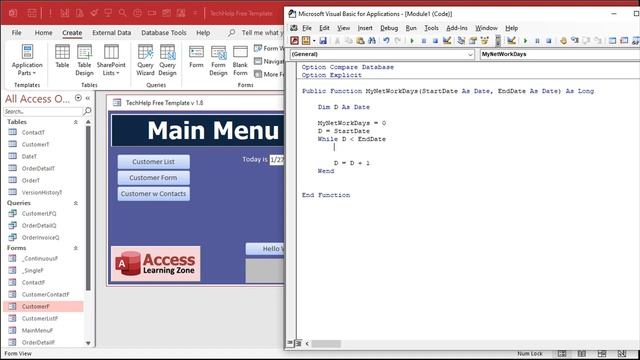Open the Project Explorer icon in VBA toolbar
This screenshot has height=360, width=640.
[461, 40]
